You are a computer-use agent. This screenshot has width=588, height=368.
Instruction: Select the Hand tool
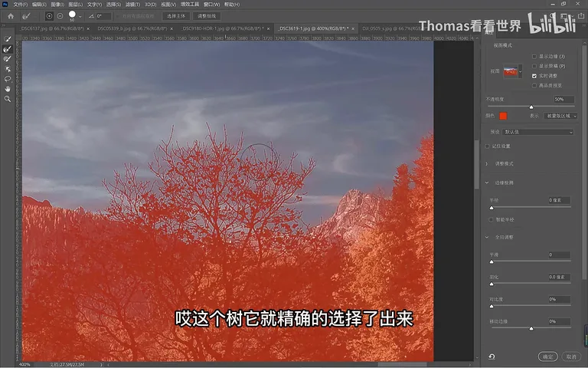(x=7, y=89)
